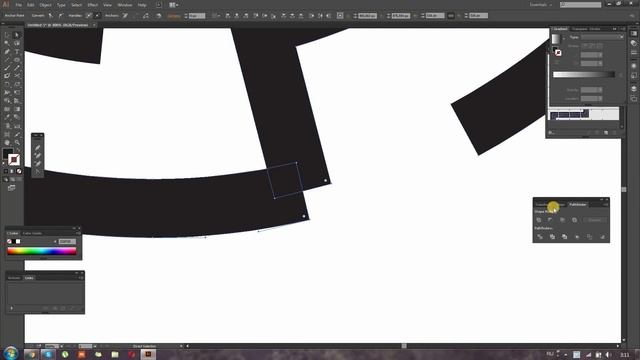This screenshot has width=640, height=360.
Task: Select the Pen tool in left toolbar
Action: point(7,52)
